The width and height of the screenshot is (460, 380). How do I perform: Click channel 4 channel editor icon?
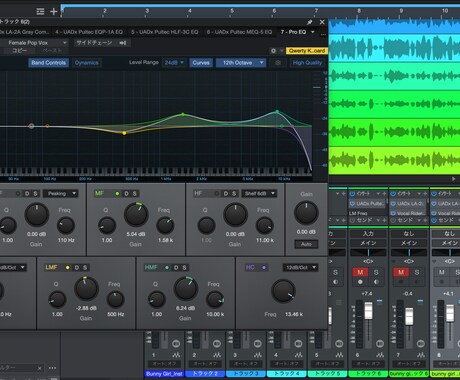[298, 343]
